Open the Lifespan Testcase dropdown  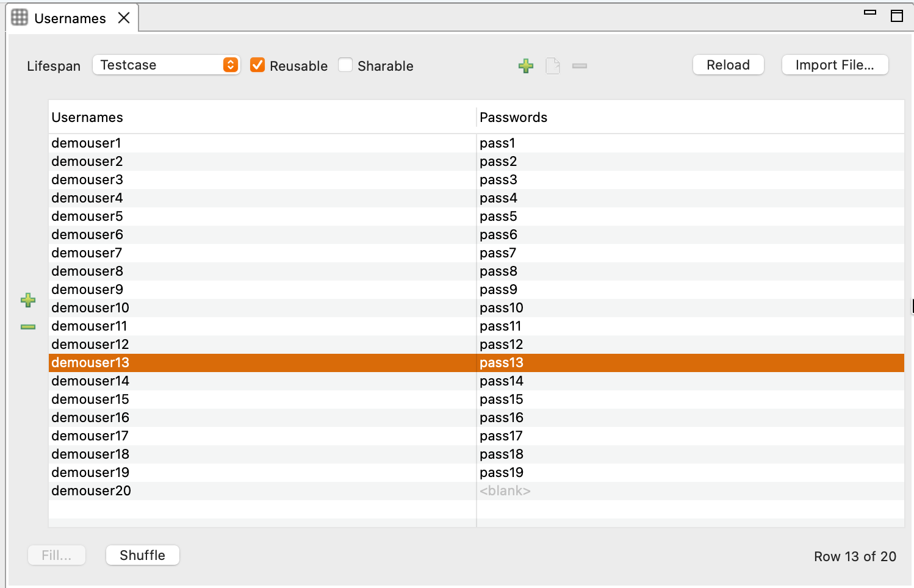166,65
